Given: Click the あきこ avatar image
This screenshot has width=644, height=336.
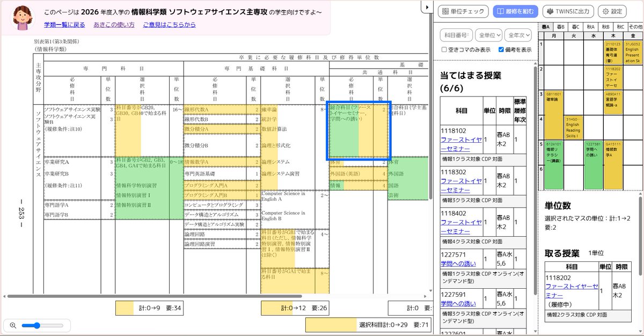Looking at the screenshot, I should (x=22, y=17).
